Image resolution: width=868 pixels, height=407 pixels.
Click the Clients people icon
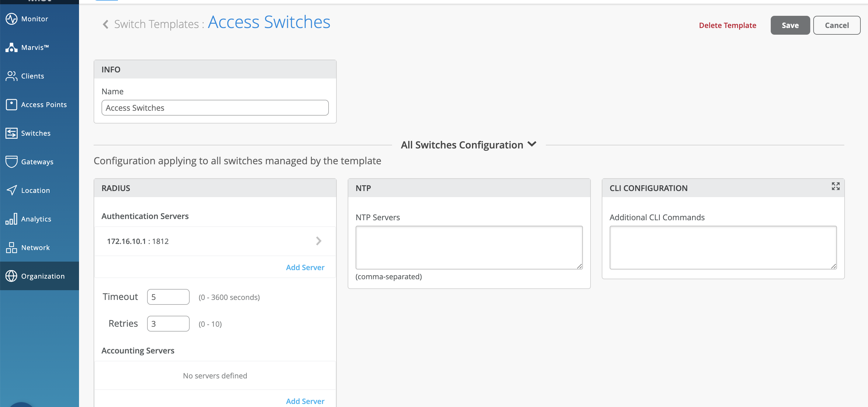[12, 76]
